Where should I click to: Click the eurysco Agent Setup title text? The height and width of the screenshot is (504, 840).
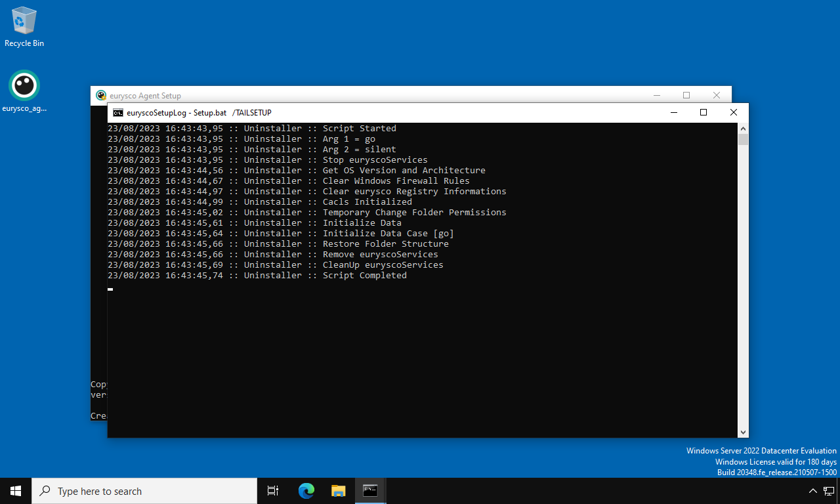pyautogui.click(x=146, y=96)
